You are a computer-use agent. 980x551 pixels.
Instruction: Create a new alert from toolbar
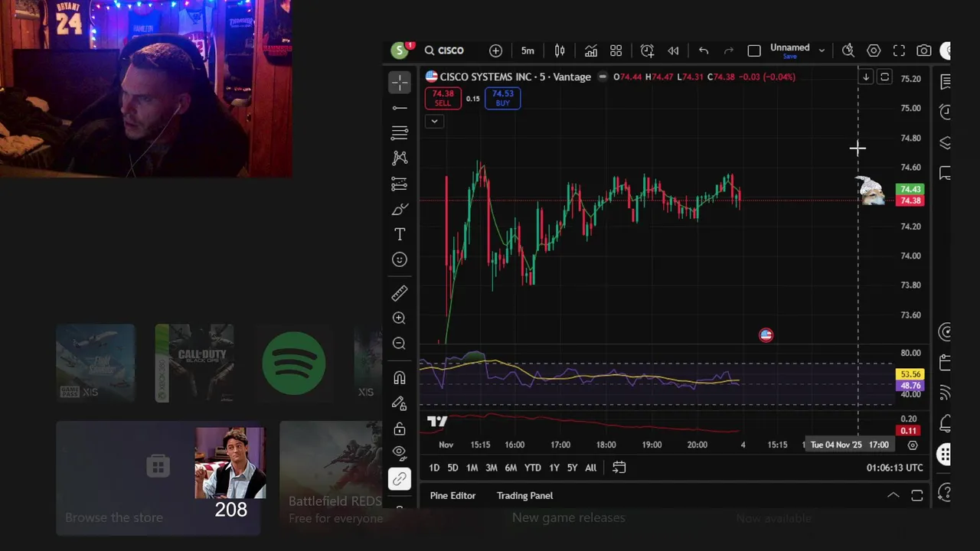click(x=647, y=51)
